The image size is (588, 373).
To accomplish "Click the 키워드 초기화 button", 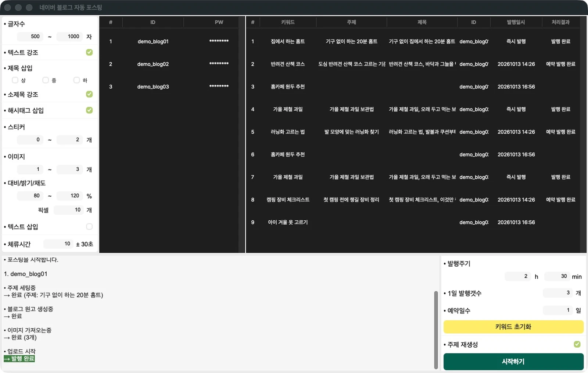I will pos(513,327).
